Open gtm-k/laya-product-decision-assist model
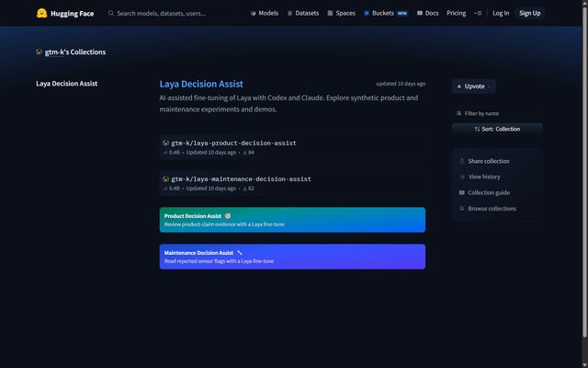 (292, 147)
